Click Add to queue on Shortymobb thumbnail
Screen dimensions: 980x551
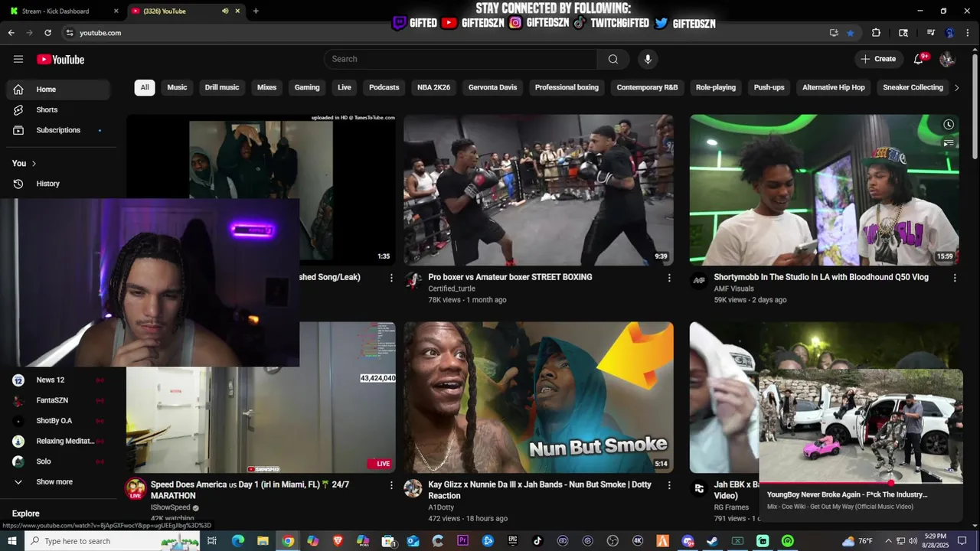coord(948,143)
